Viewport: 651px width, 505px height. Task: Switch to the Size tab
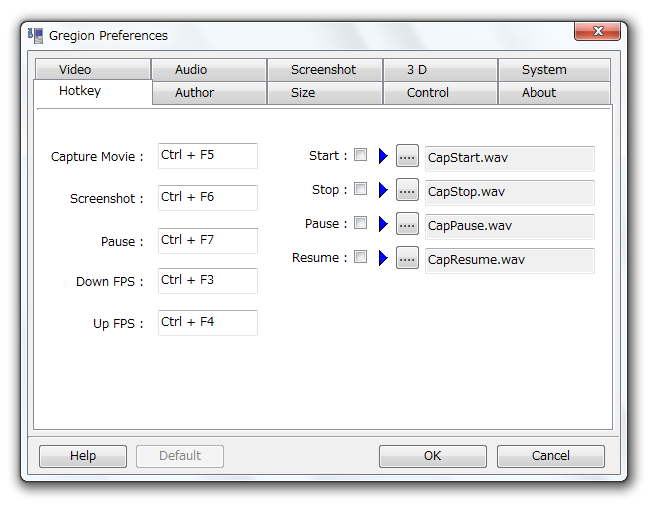pyautogui.click(x=325, y=93)
